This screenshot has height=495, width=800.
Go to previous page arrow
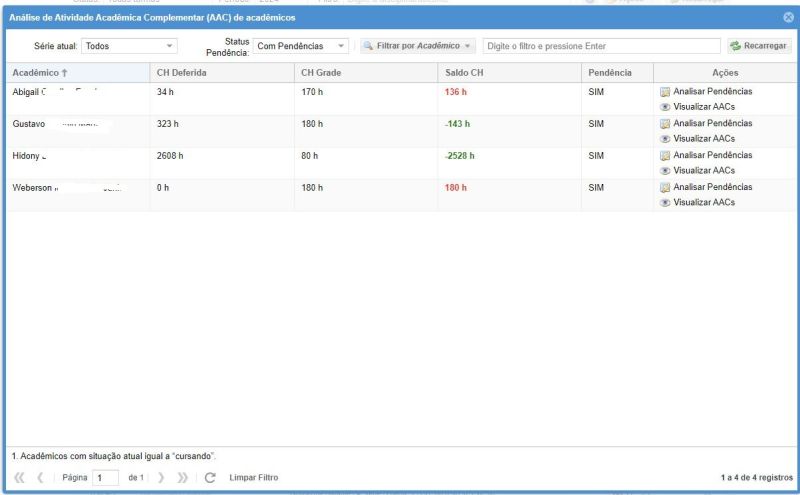click(x=40, y=478)
